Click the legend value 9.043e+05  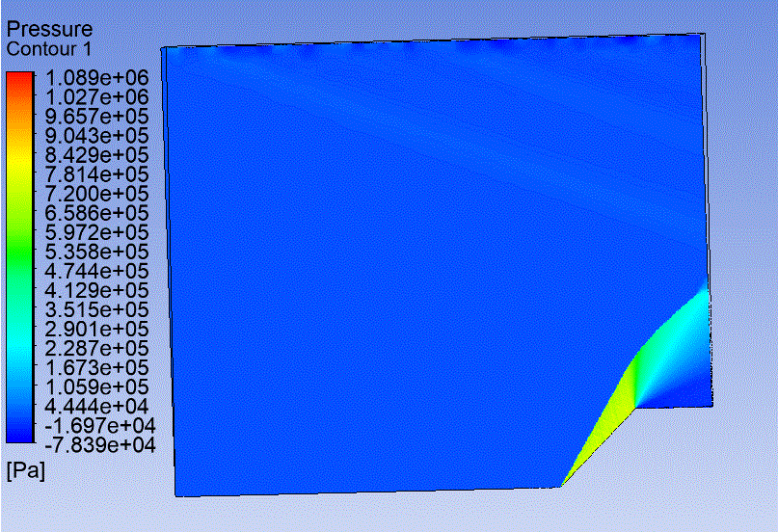coord(96,135)
